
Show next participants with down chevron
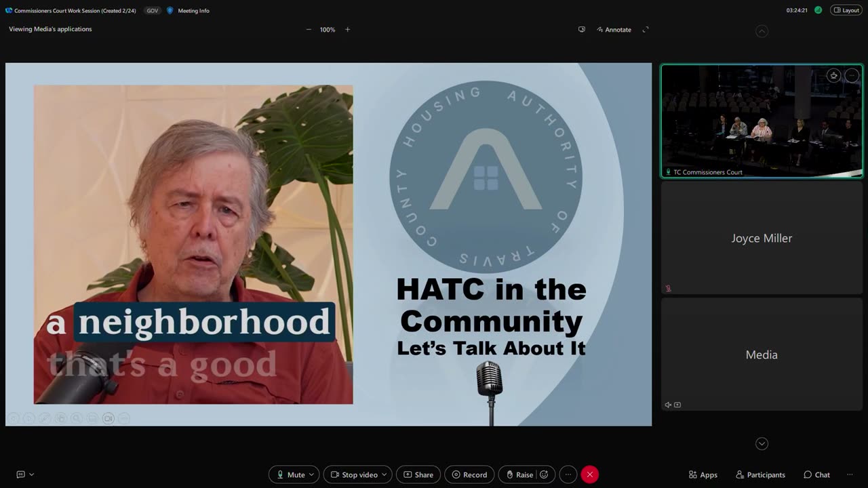pyautogui.click(x=762, y=444)
